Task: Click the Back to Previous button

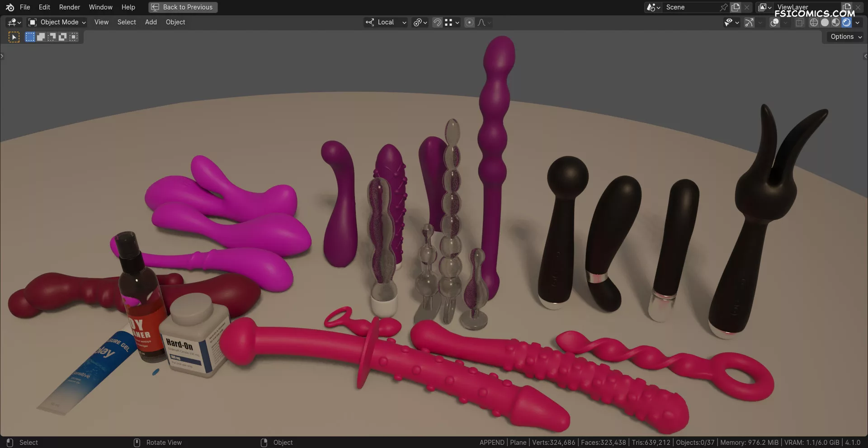Action: (x=183, y=7)
